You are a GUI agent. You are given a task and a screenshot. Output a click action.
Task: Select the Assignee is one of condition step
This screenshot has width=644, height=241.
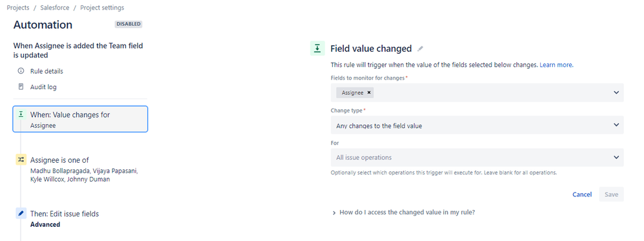tap(80, 169)
